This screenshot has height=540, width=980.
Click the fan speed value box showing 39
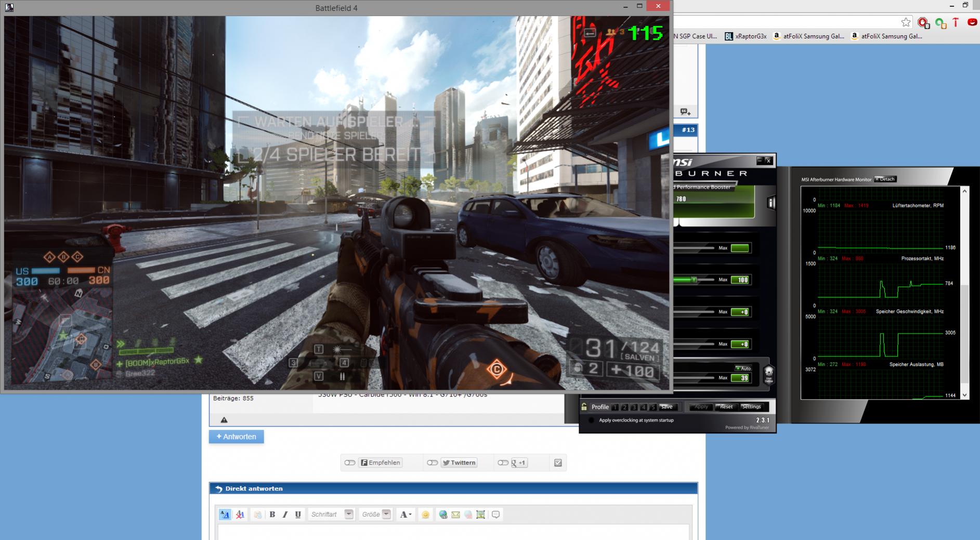740,378
